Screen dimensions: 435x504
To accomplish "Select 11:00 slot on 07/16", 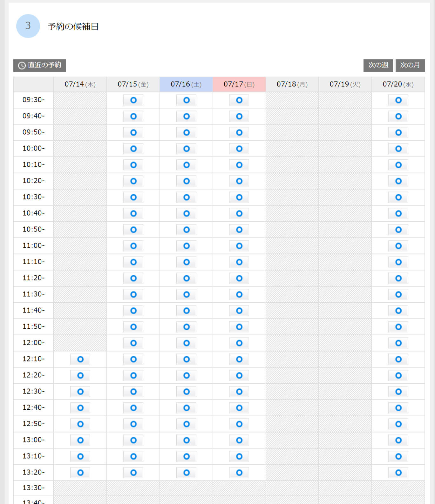I will pyautogui.click(x=187, y=246).
